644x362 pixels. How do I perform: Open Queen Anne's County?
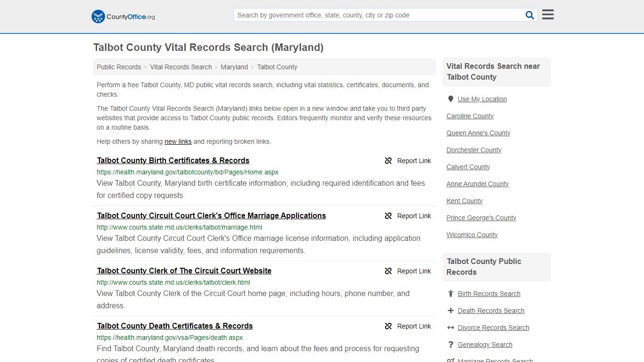479,133
